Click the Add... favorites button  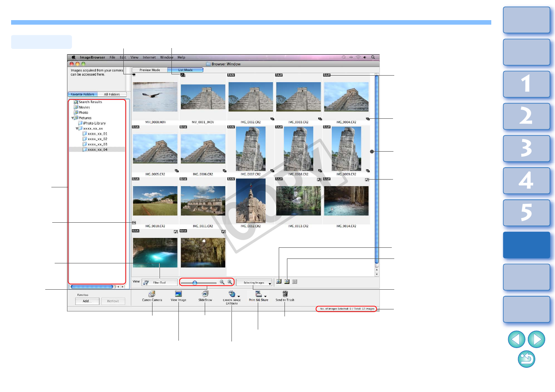tap(87, 301)
